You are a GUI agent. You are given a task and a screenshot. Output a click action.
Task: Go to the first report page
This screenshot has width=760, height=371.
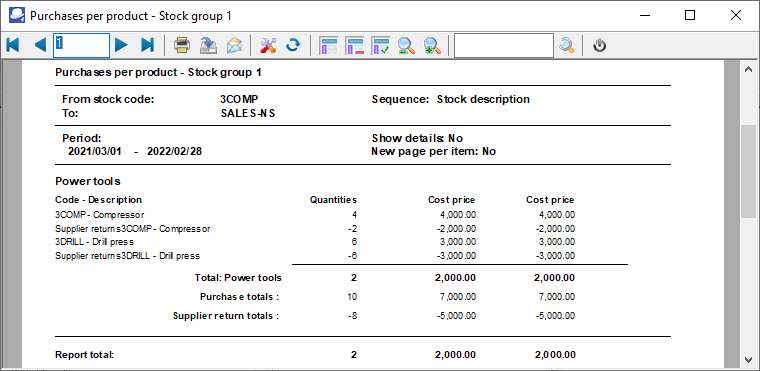pyautogui.click(x=13, y=46)
